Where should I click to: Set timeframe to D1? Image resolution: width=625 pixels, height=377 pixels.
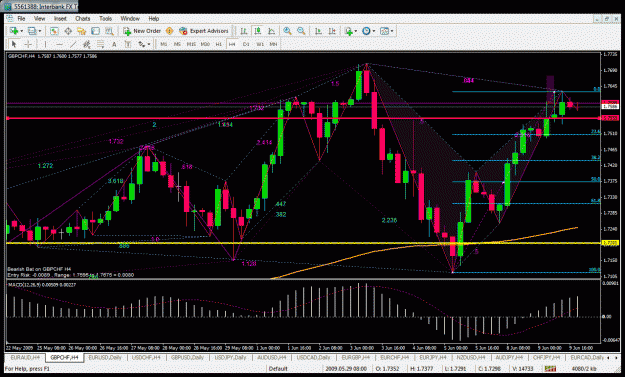pyautogui.click(x=246, y=44)
